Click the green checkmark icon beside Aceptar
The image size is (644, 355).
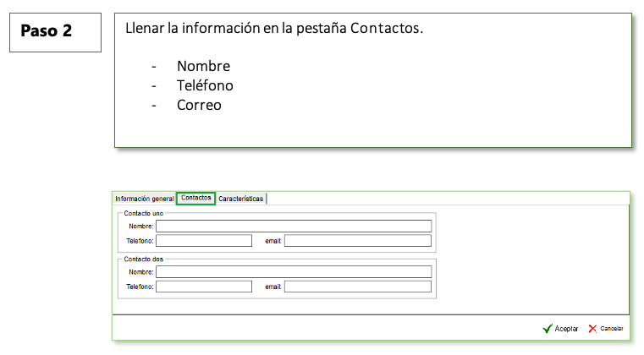pos(548,328)
